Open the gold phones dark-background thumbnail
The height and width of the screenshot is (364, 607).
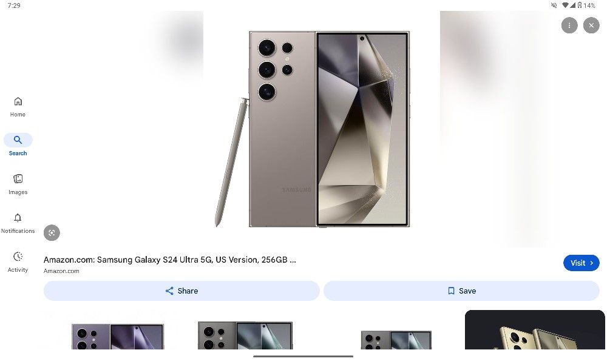[x=535, y=329]
